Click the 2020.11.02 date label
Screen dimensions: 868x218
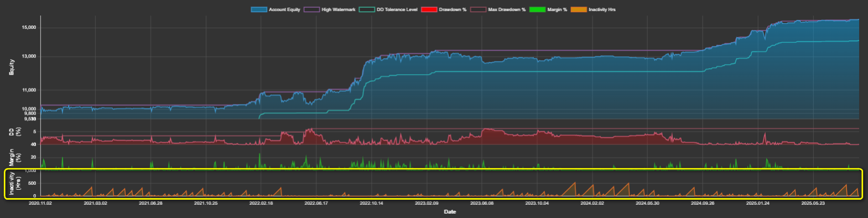pyautogui.click(x=40, y=203)
